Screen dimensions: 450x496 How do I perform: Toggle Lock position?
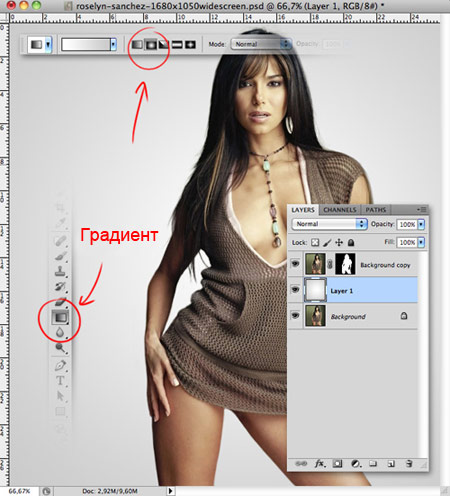(x=339, y=242)
